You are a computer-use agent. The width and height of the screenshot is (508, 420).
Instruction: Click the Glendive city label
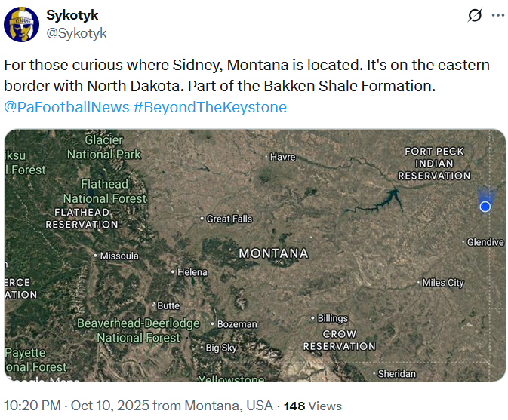(485, 242)
